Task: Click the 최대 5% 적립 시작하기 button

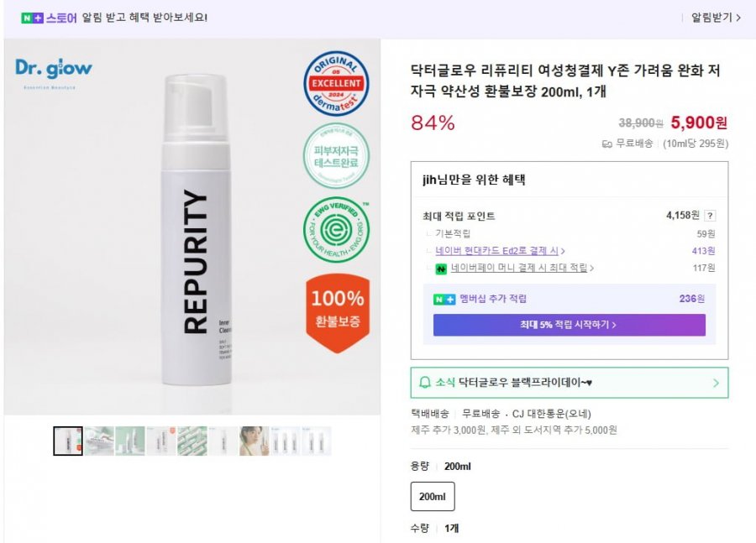Action: tap(569, 325)
